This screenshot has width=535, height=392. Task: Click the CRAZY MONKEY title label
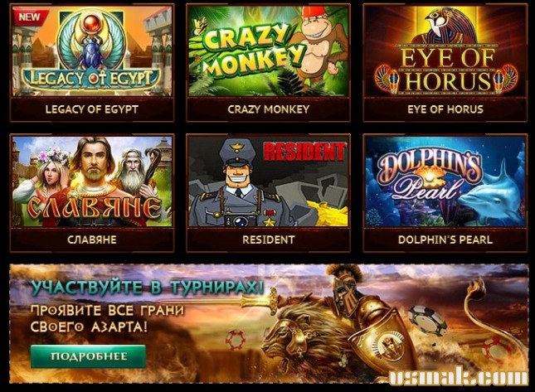269,109
